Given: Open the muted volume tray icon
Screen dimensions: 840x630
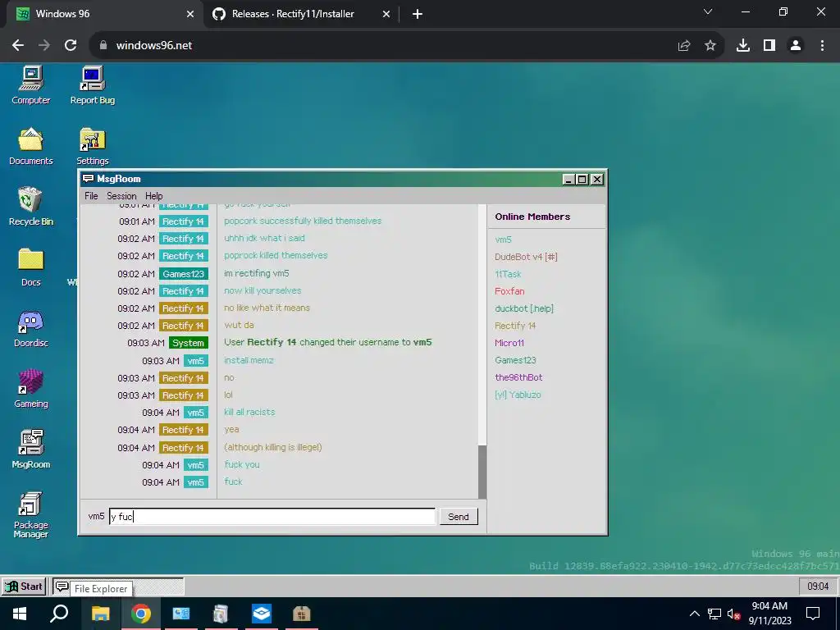Looking at the screenshot, I should coord(734,614).
